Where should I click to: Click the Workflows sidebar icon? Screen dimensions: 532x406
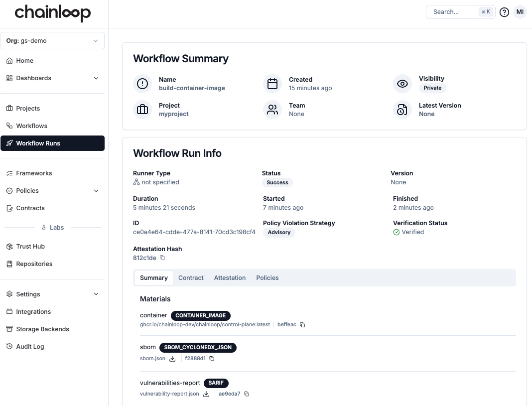coord(9,126)
